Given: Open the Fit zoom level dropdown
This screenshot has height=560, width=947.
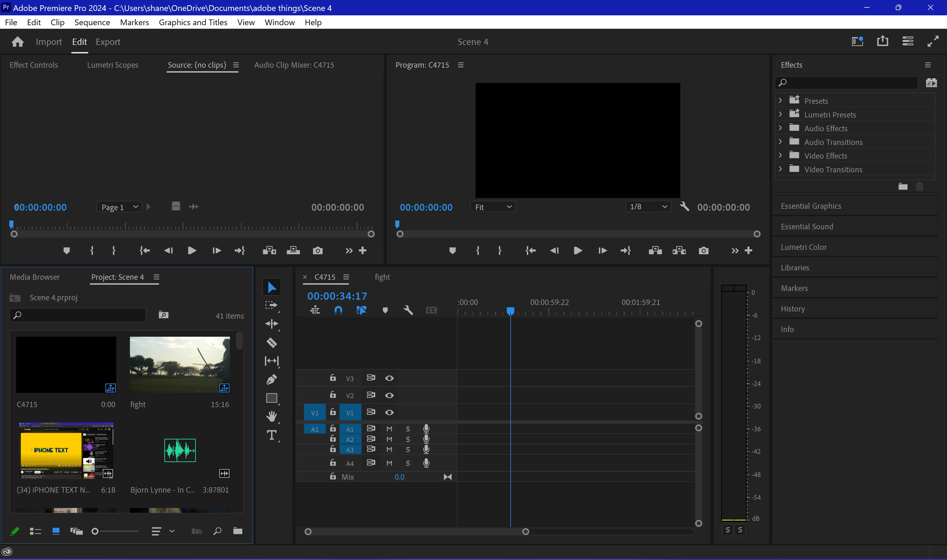Looking at the screenshot, I should 493,207.
